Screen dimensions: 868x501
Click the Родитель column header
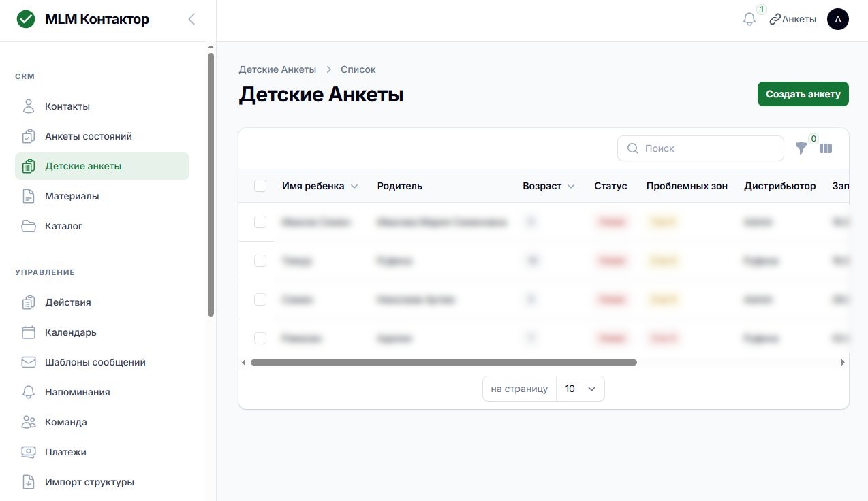point(400,186)
